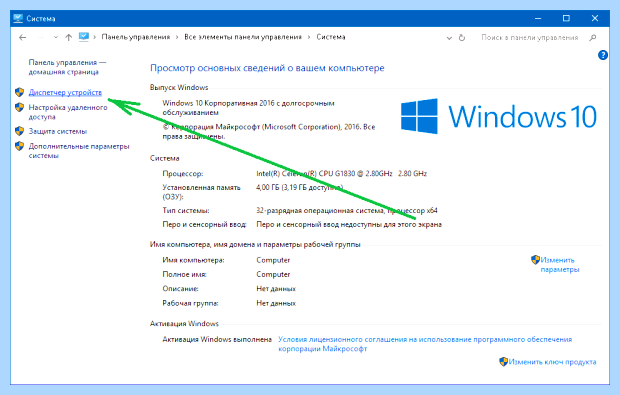Viewport: 620px width, 395px height.
Task: Select Панель управления breadcrumb
Action: coord(136,37)
